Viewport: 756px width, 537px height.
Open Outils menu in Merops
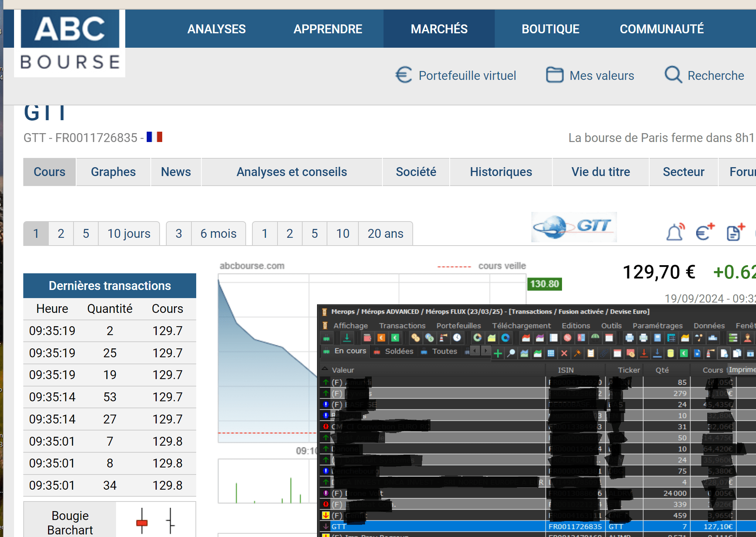coord(611,325)
